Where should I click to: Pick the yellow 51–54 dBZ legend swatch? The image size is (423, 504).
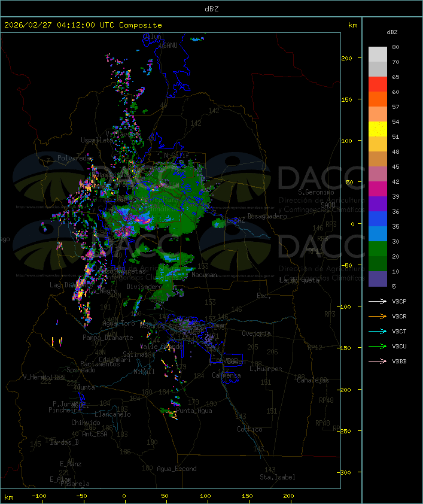(x=378, y=129)
